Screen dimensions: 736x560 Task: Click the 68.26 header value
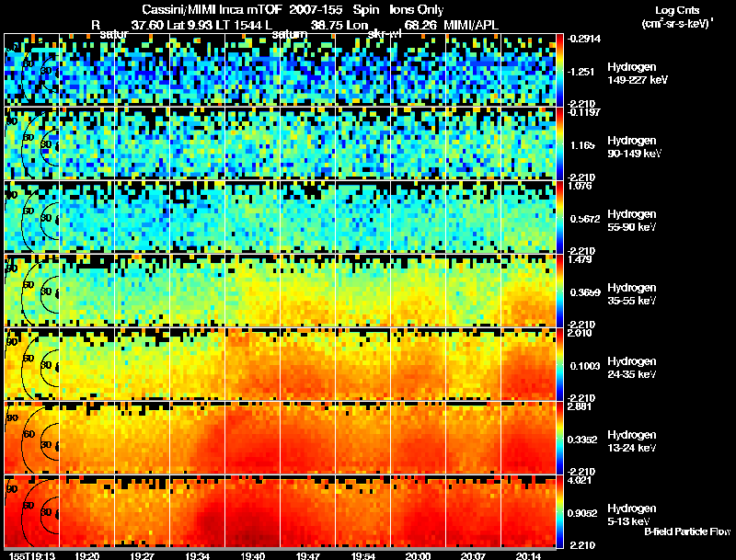click(x=420, y=26)
